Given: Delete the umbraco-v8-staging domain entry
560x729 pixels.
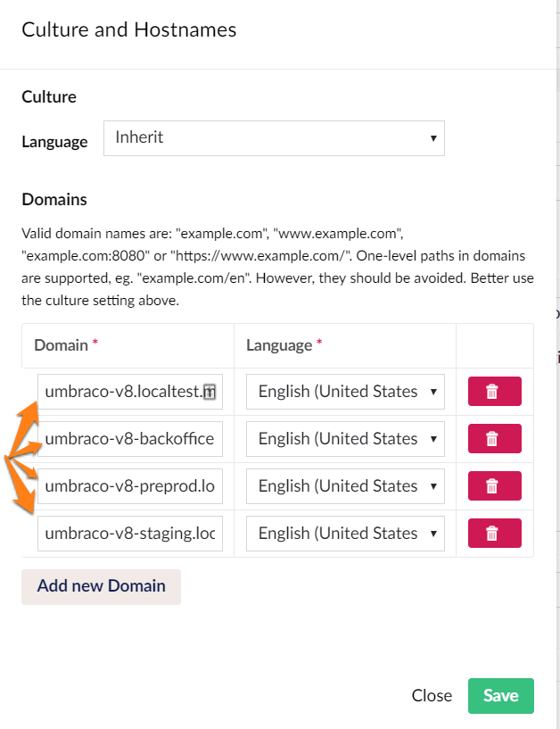Looking at the screenshot, I should click(x=494, y=534).
